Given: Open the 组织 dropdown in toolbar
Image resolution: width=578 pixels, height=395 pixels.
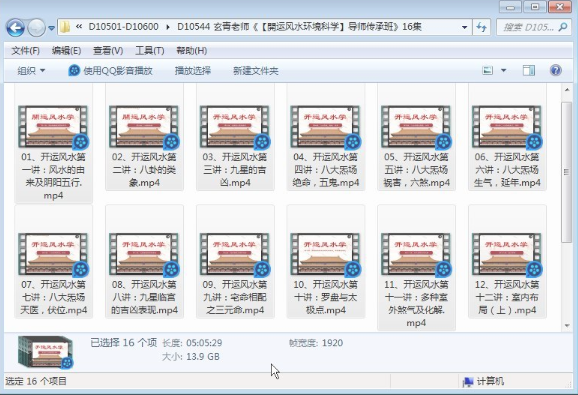Looking at the screenshot, I should [31, 70].
